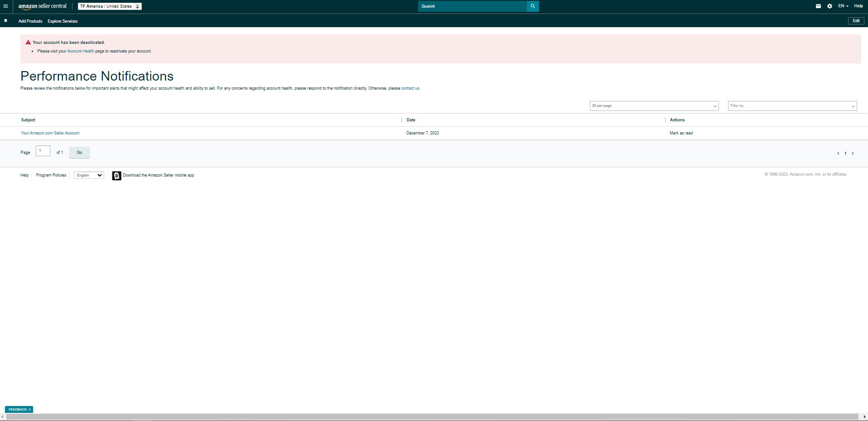Image resolution: width=868 pixels, height=421 pixels.
Task: Open the Help link in header
Action: pyautogui.click(x=858, y=6)
